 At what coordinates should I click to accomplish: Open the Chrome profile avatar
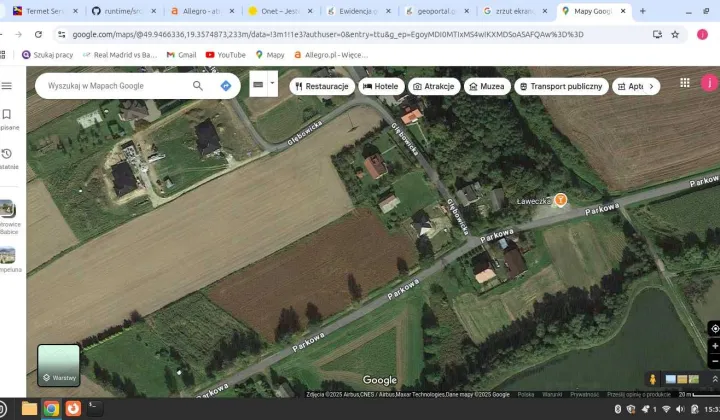702,34
